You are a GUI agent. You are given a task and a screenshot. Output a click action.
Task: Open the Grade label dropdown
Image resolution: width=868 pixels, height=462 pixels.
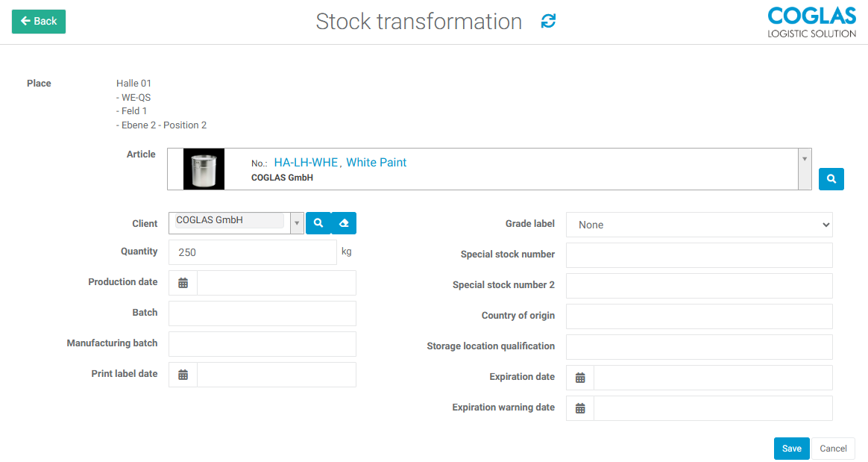pos(699,225)
